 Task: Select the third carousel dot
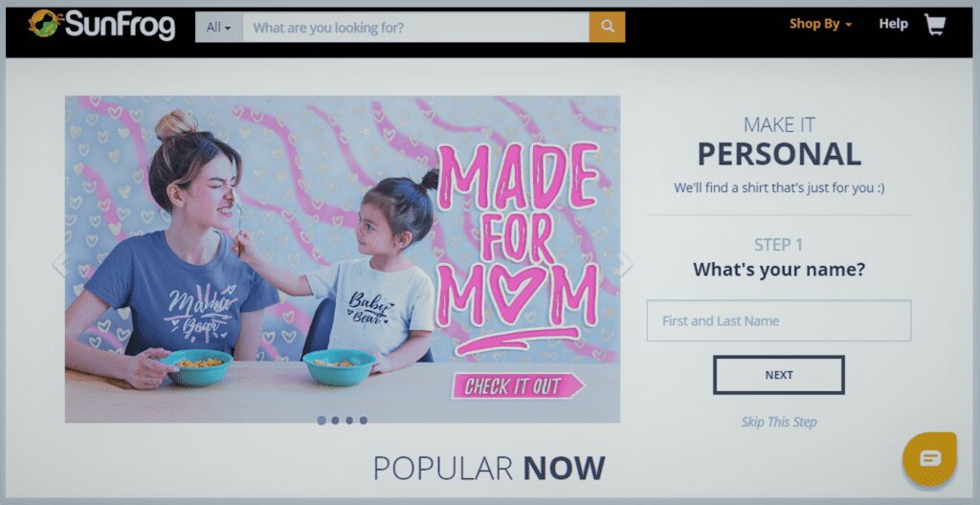(349, 421)
